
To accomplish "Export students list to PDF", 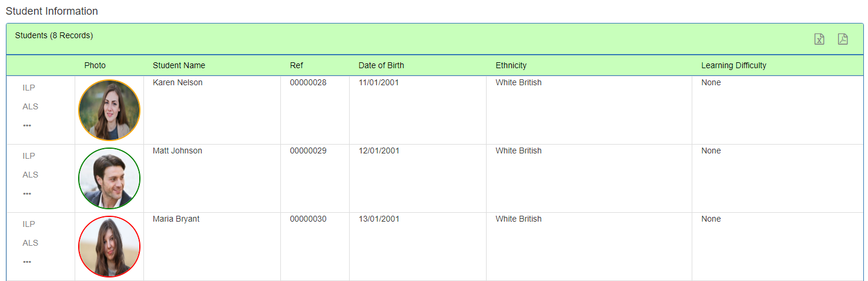I will coord(843,39).
